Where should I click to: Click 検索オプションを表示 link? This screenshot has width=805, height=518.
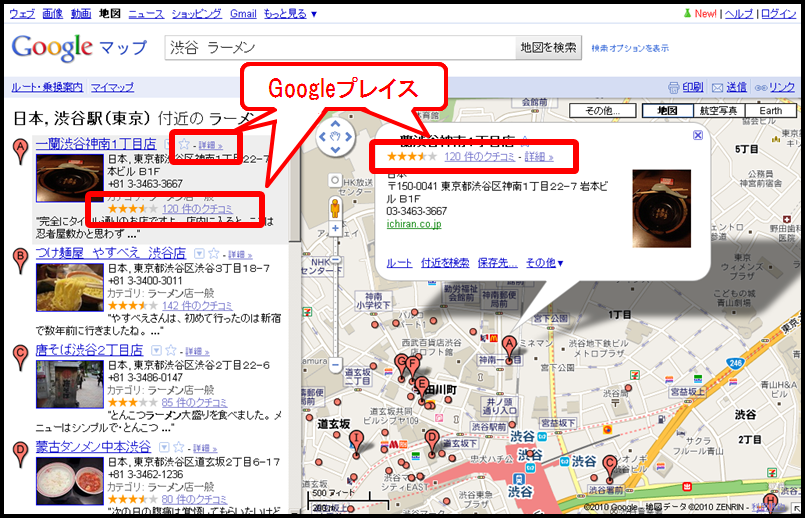pyautogui.click(x=630, y=48)
